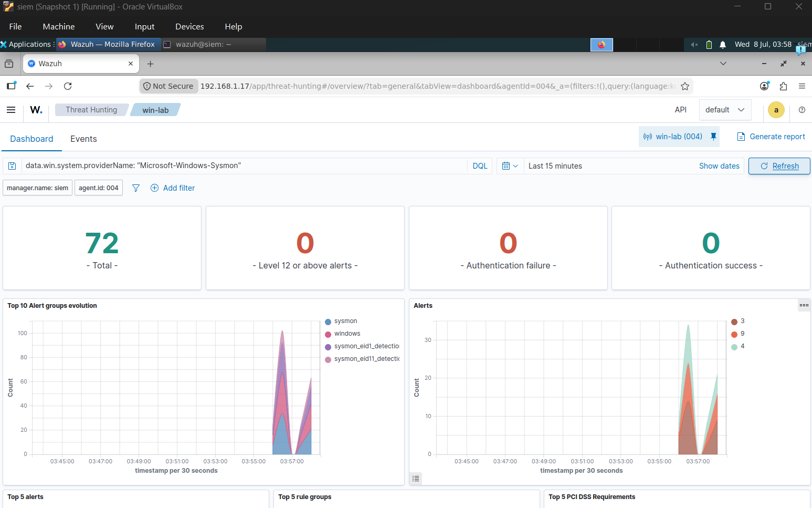812x508 pixels.
Task: Switch to the Dashboard tab
Action: (x=31, y=139)
